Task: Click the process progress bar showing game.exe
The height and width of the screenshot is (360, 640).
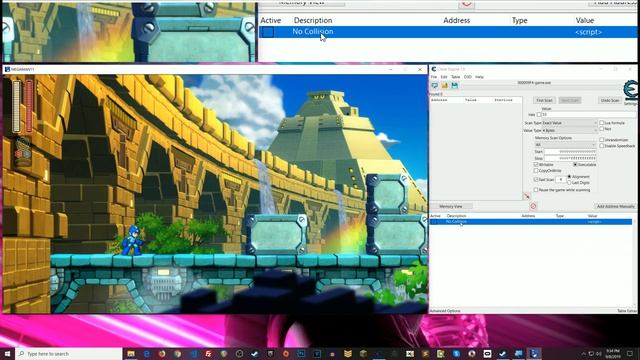Action: pos(542,85)
